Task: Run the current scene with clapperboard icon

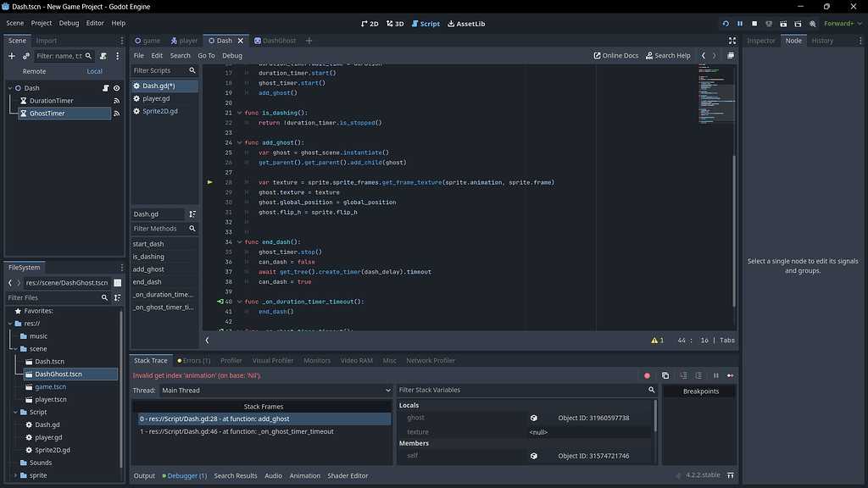Action: (784, 24)
